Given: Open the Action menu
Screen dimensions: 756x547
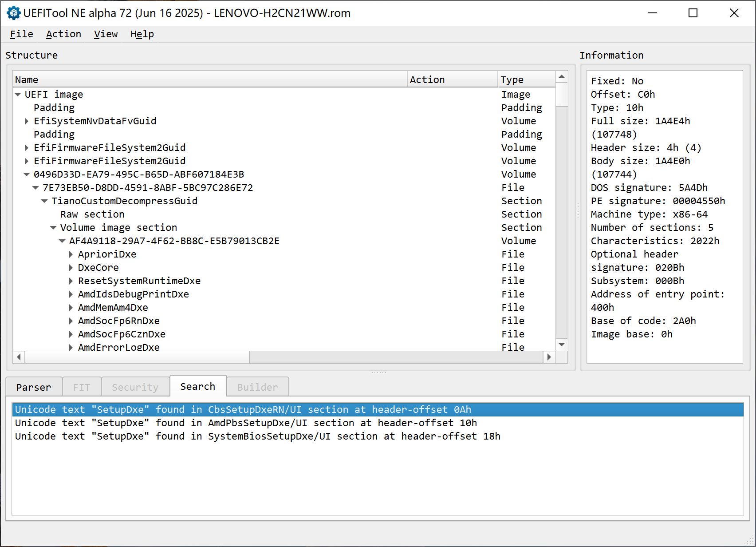Looking at the screenshot, I should [x=63, y=34].
